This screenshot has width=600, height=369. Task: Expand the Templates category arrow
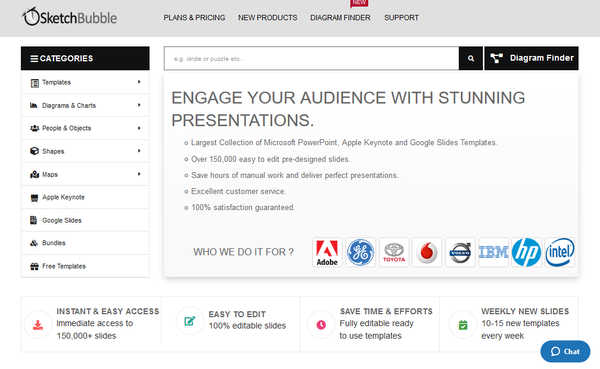click(139, 82)
